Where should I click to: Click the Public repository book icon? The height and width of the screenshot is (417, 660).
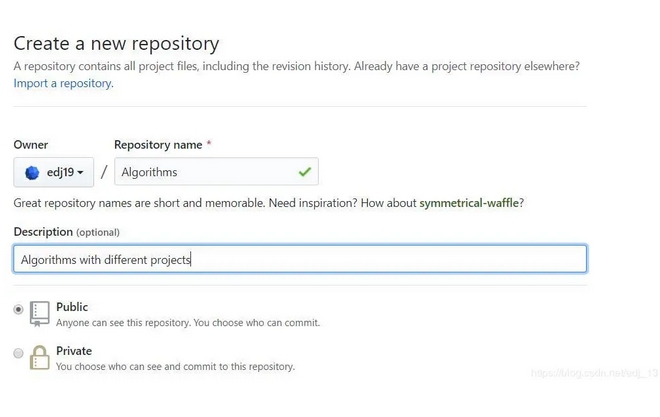pos(40,313)
